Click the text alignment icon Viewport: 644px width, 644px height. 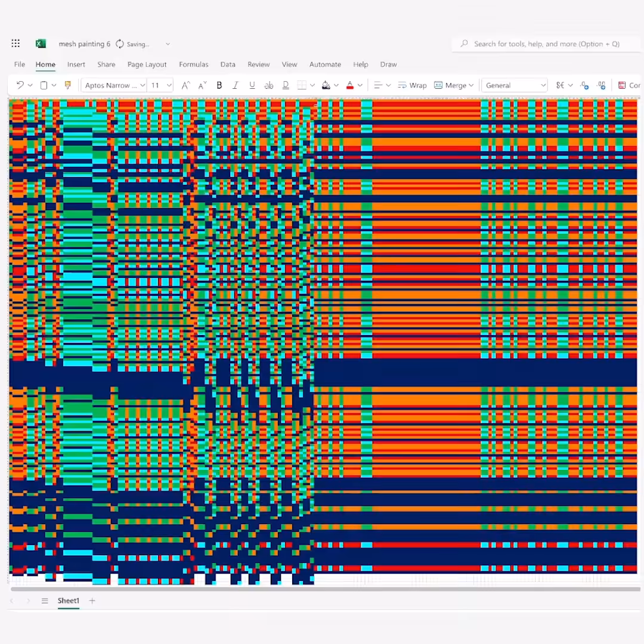click(378, 85)
